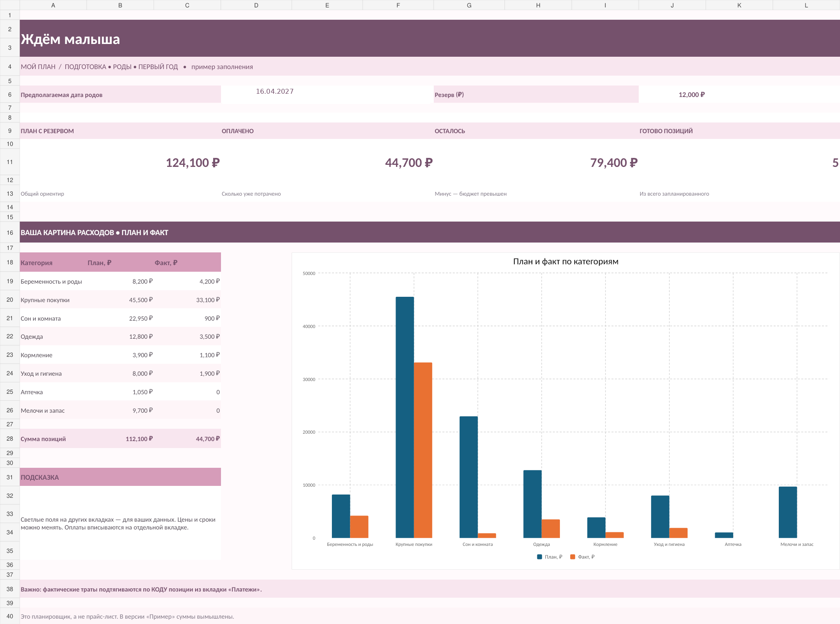Click the "ПОДСКАЗКА" section header

(120, 477)
